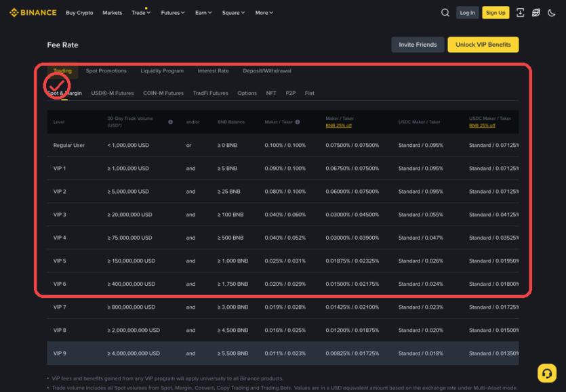566x392 pixels.
Task: Click the Sign Up button
Action: pos(496,13)
